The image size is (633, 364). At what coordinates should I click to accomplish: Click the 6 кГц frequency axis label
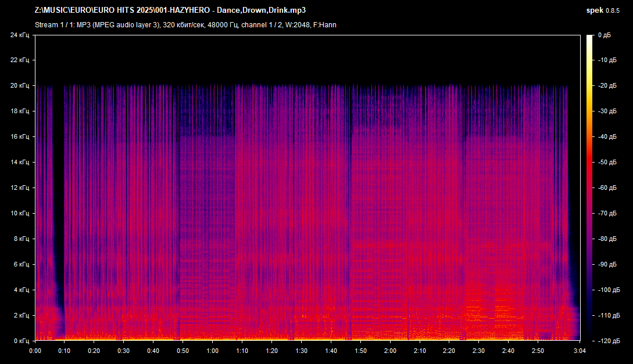pos(22,264)
